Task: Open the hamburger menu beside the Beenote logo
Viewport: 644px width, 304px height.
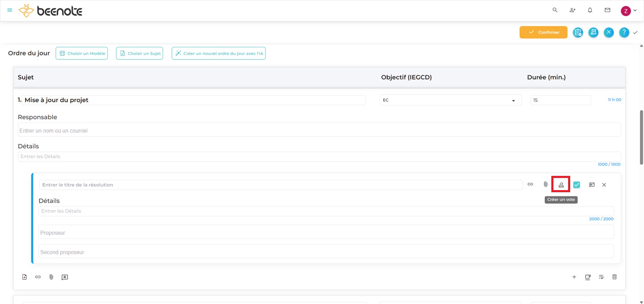Action: point(10,10)
